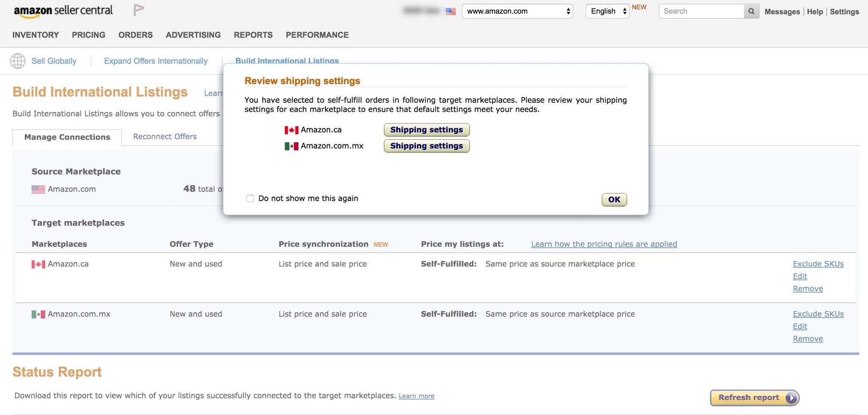Screen dimensions: 868x415
Task: Open Shipping settings for Amazon.ca
Action: pos(426,130)
